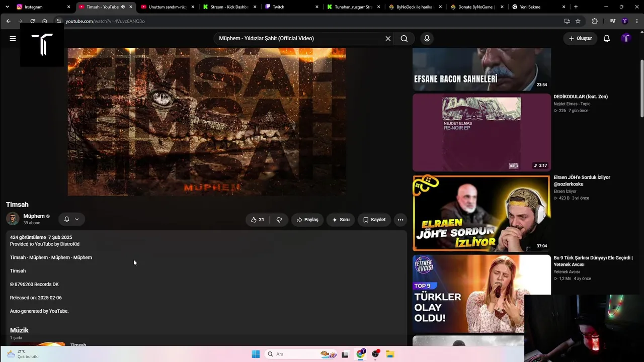The height and width of the screenshot is (362, 644).
Task: Open the Windows Start menu
Action: [x=256, y=354]
